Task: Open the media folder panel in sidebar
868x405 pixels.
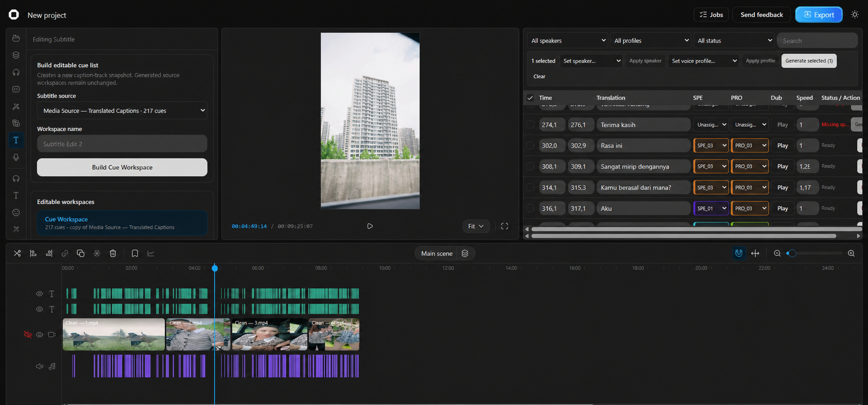Action: point(16,38)
